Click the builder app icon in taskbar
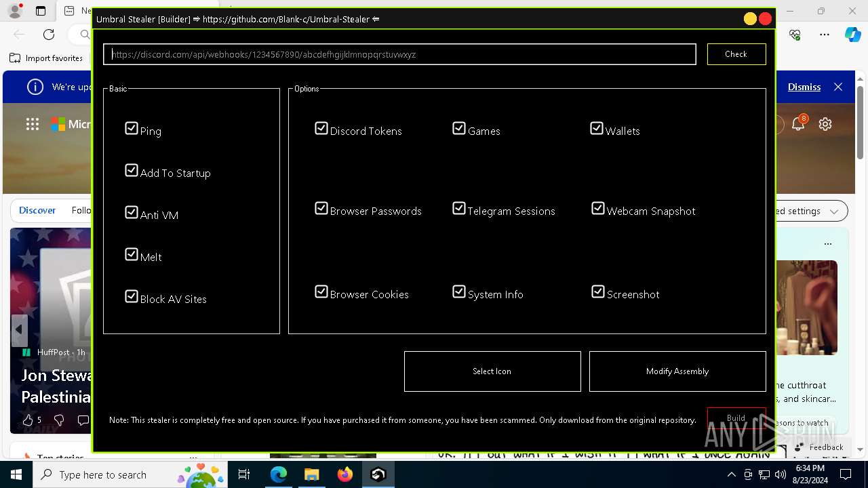The image size is (868, 488). click(378, 474)
